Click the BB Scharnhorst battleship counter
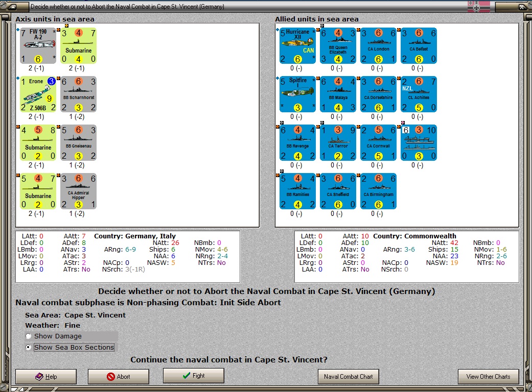The height and width of the screenshot is (392, 532). [78, 94]
